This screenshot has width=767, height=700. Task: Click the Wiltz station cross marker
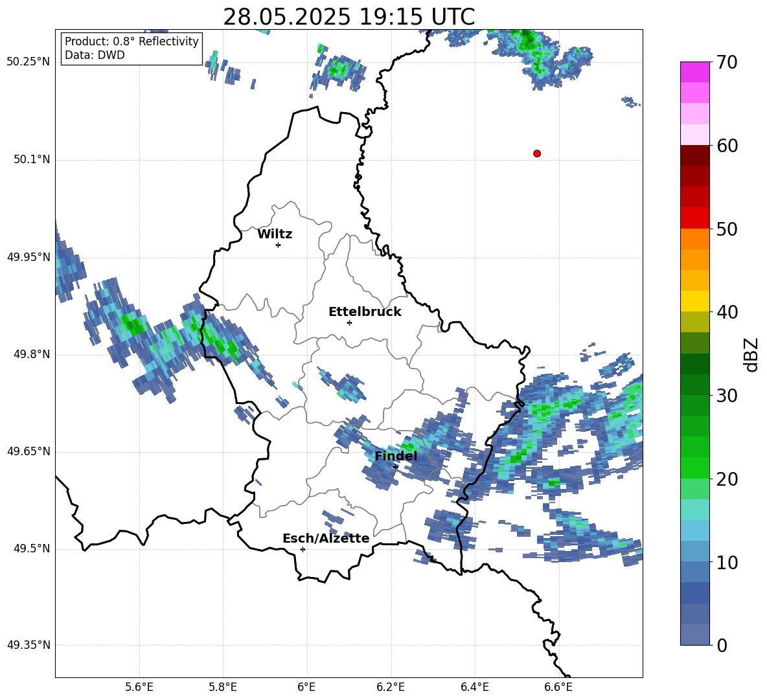pyautogui.click(x=279, y=245)
